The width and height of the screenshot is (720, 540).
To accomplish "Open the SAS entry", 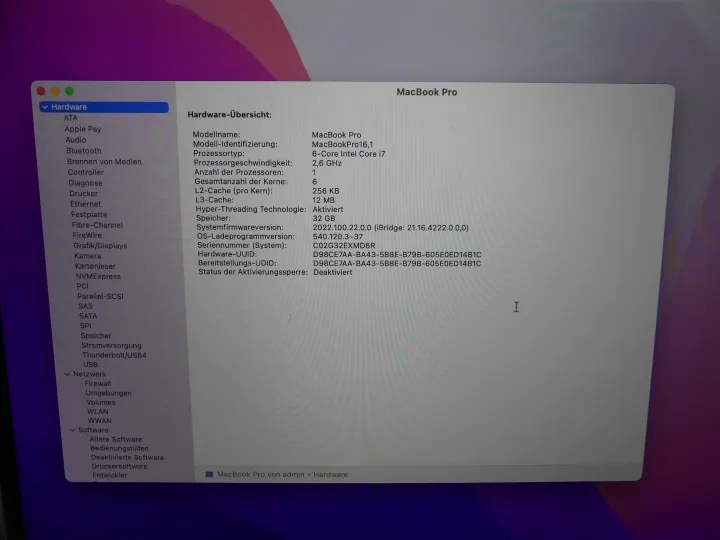I will point(85,306).
